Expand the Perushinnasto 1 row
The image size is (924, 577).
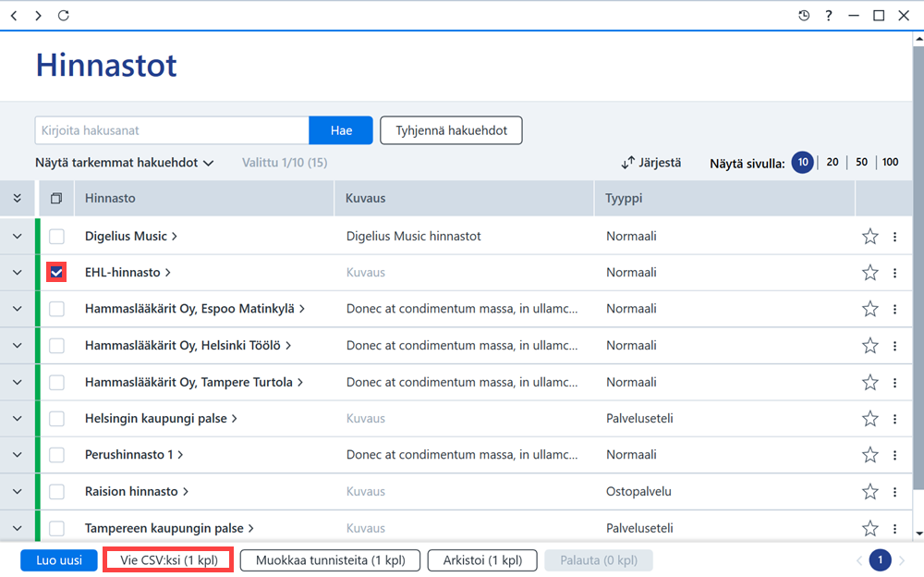[x=17, y=455]
